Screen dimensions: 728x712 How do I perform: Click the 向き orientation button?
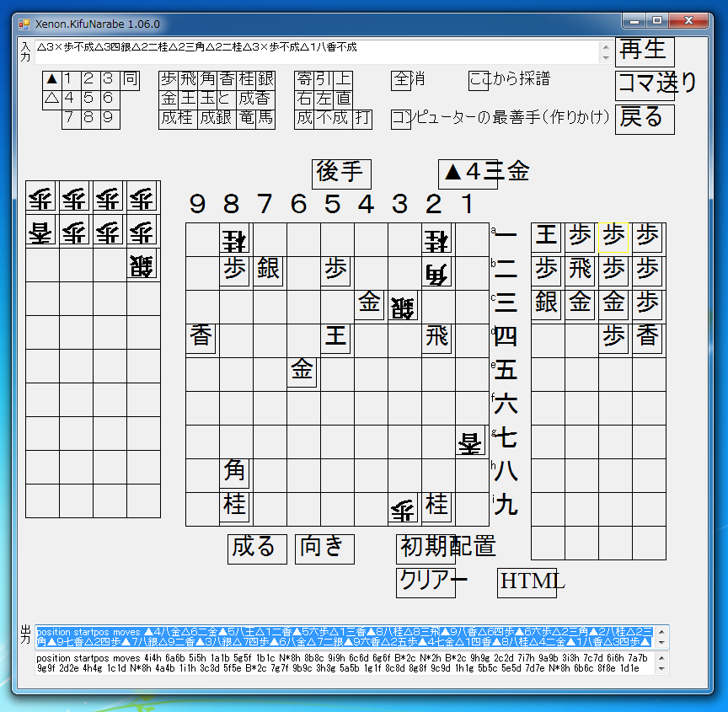324,549
